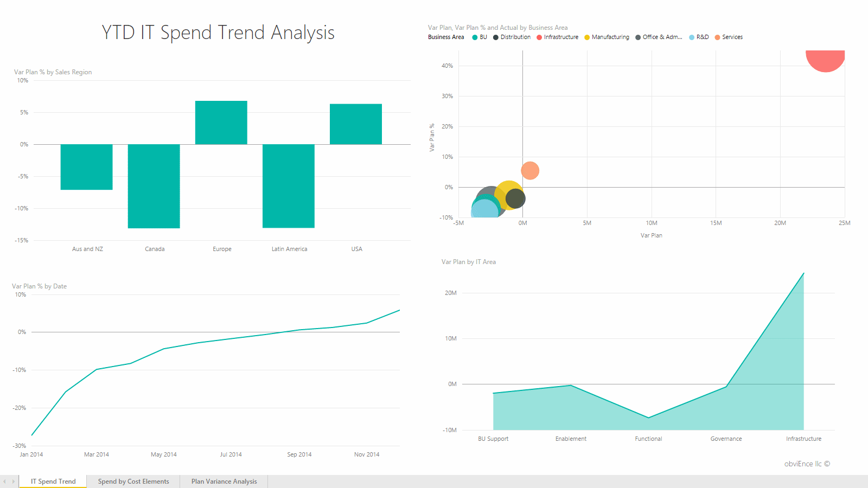This screenshot has height=488, width=868.
Task: Select the Europe bar
Action: coord(221,123)
